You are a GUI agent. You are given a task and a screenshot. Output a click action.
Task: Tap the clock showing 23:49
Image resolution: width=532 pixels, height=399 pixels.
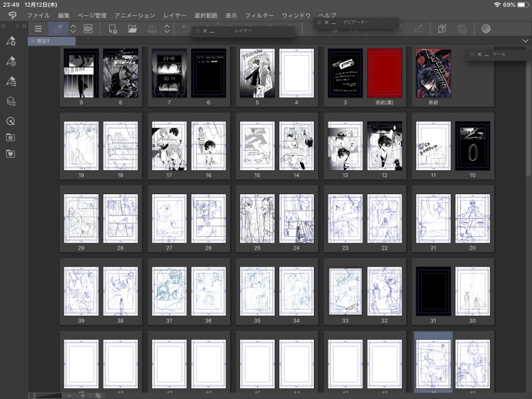tap(11, 5)
